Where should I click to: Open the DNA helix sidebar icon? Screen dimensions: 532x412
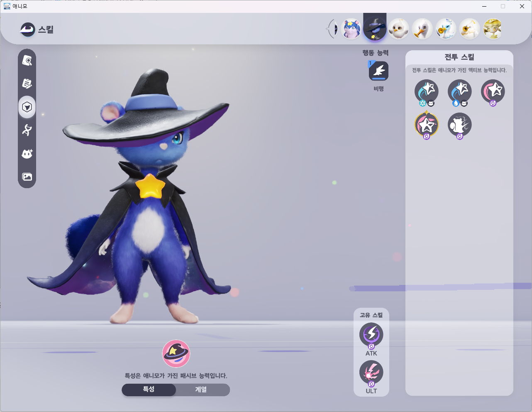tap(27, 130)
